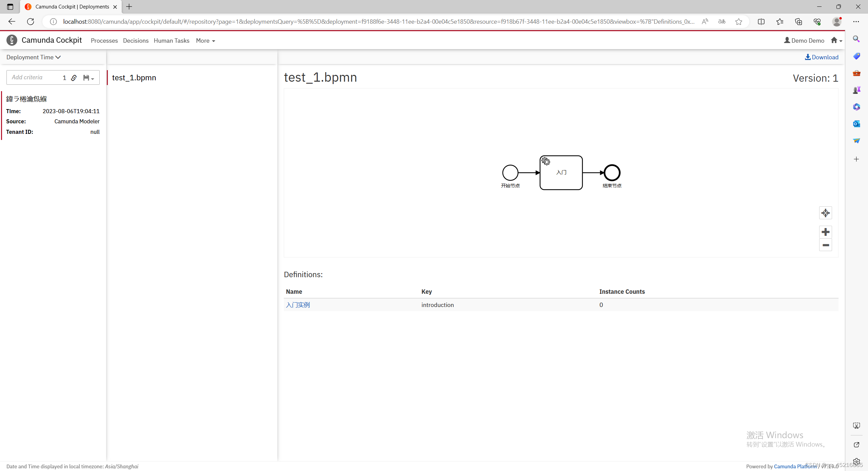Click the service task gear icon
This screenshot has width=868, height=471.
tap(546, 161)
